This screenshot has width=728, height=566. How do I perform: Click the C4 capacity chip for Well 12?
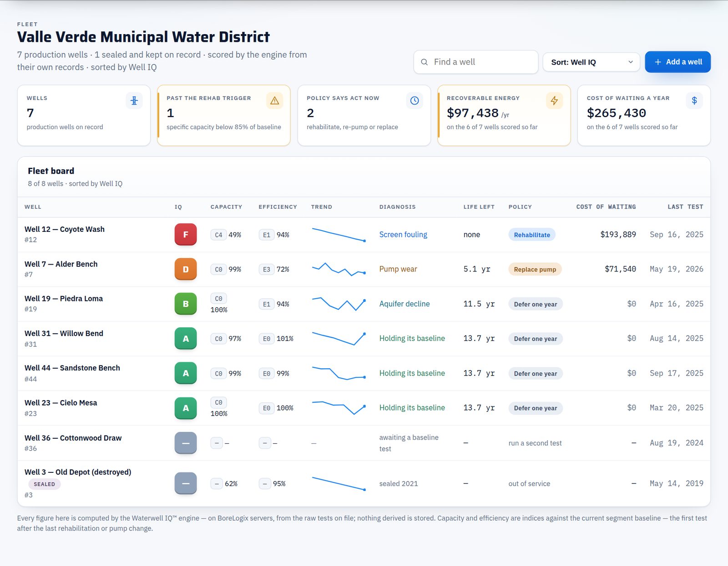(x=218, y=235)
